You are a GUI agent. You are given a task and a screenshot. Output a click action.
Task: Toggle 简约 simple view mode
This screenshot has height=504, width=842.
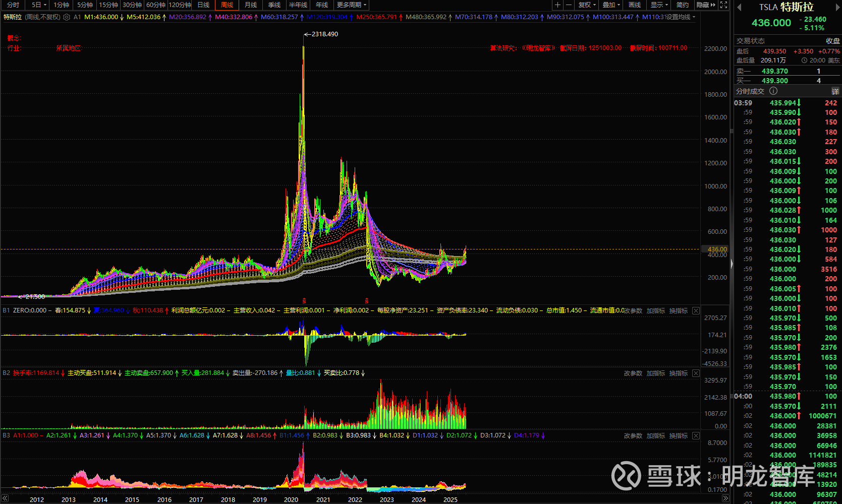(682, 5)
